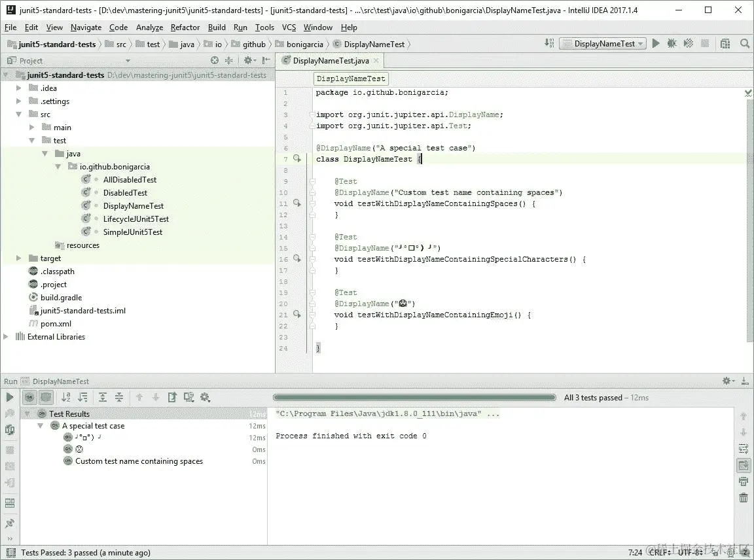Open the Refactor menu
The image size is (754, 560).
coord(185,27)
